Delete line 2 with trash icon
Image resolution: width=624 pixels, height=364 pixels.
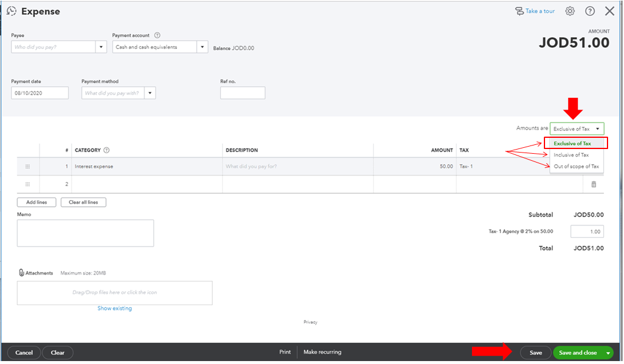pyautogui.click(x=593, y=184)
